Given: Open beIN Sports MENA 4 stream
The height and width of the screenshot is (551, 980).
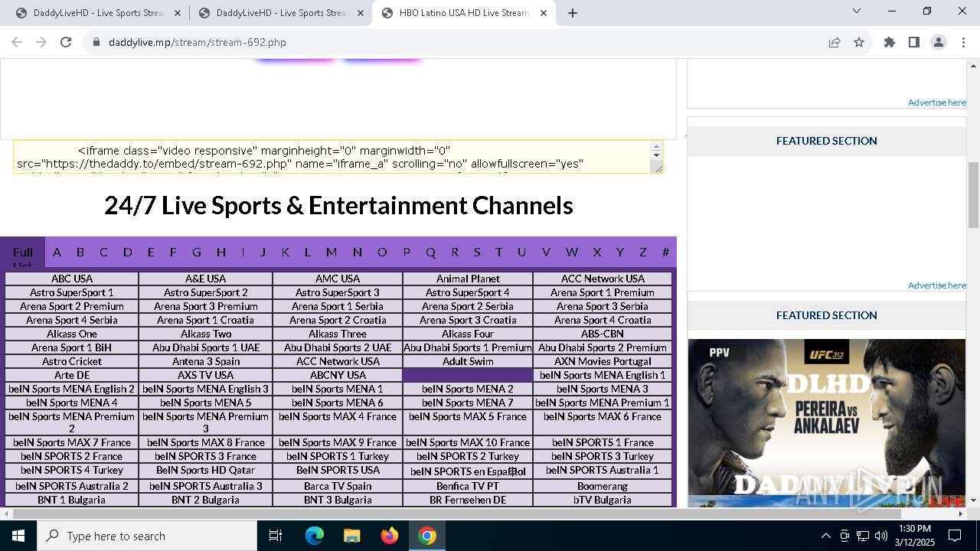Looking at the screenshot, I should point(72,403).
